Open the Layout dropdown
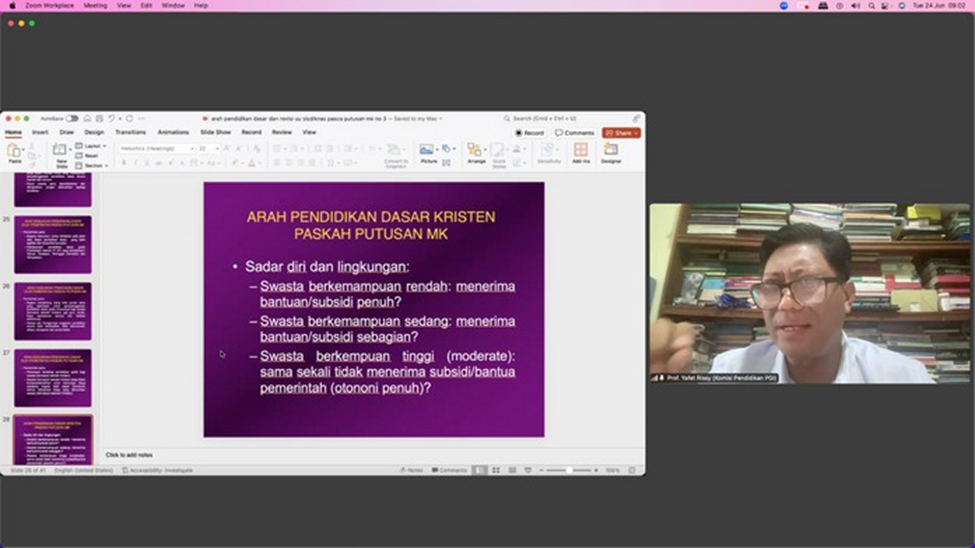The height and width of the screenshot is (548, 975). 91,146
